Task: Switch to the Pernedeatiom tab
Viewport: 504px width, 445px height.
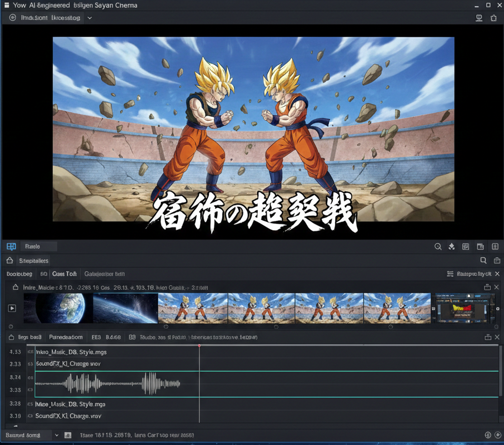Action: 66,337
